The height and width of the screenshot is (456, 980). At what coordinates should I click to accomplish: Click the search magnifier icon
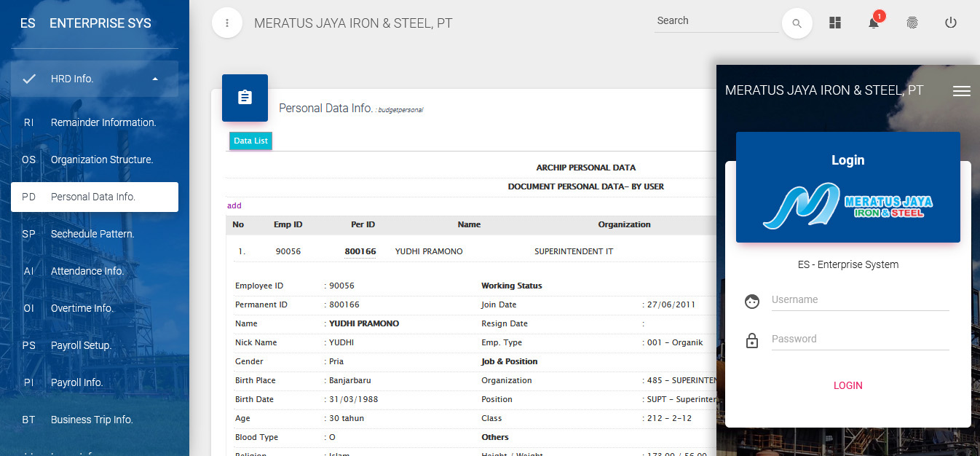[x=797, y=23]
